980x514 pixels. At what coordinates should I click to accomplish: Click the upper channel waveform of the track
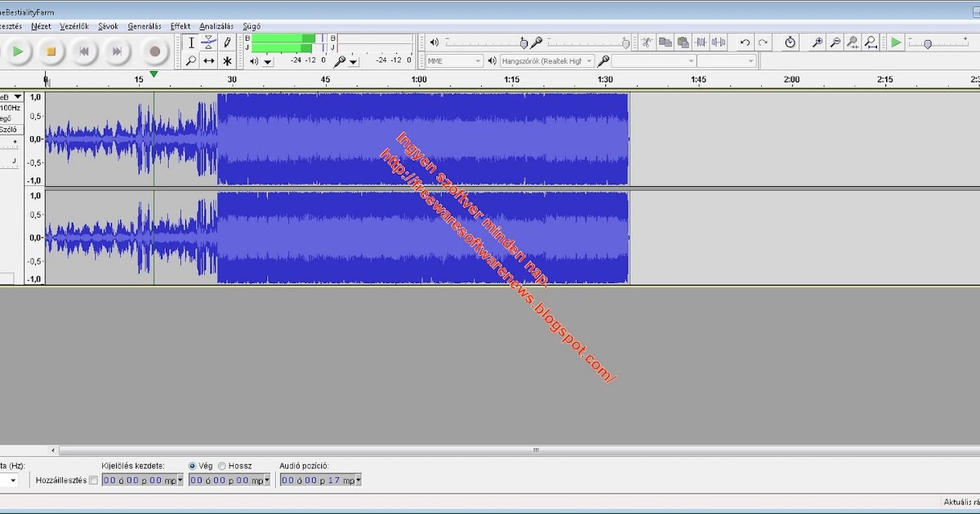click(x=336, y=139)
